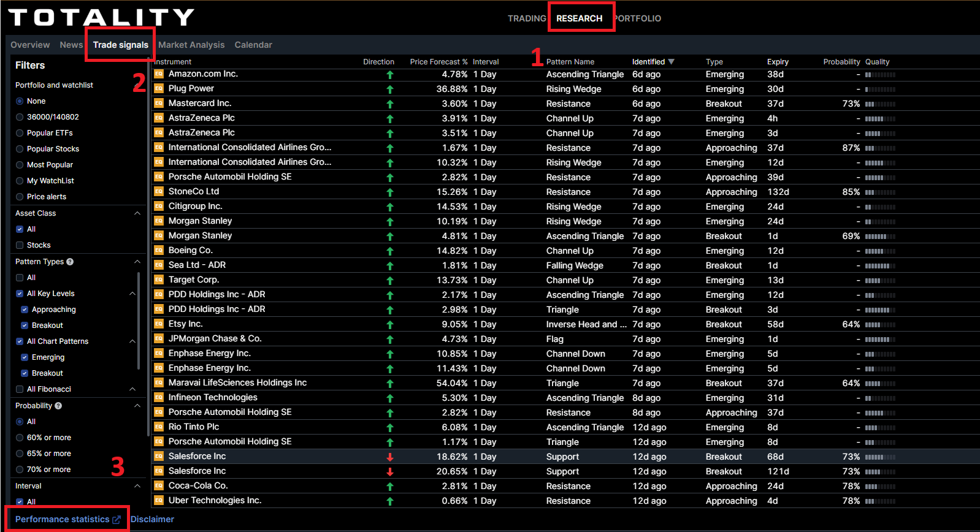The height and width of the screenshot is (532, 980).
Task: Click the external link icon on Performance statistics
Action: point(117,519)
